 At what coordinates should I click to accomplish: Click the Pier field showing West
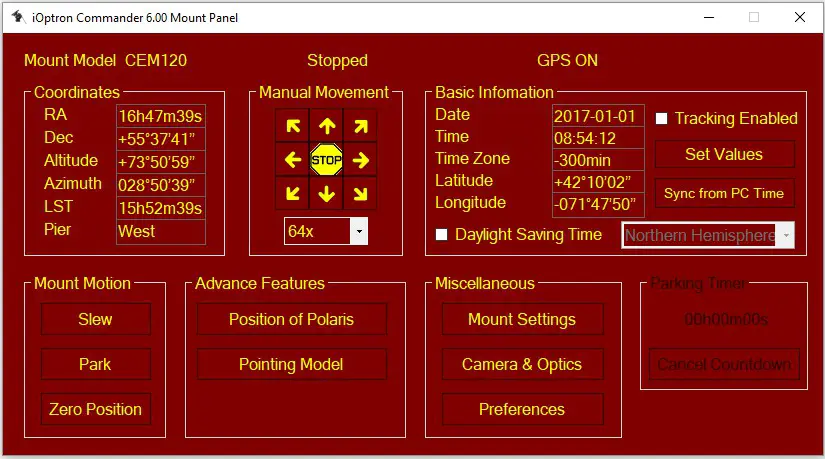[160, 231]
